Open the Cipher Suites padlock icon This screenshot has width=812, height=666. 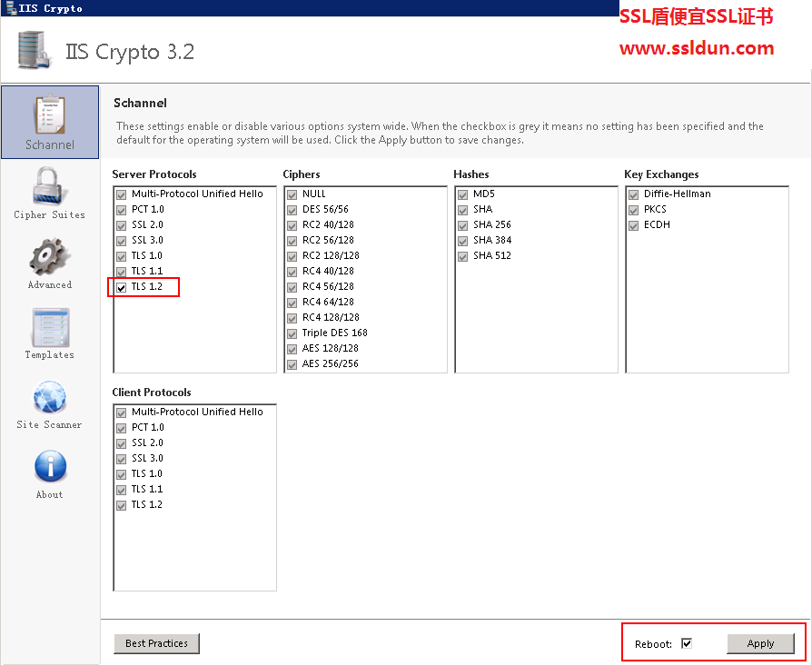(x=50, y=186)
